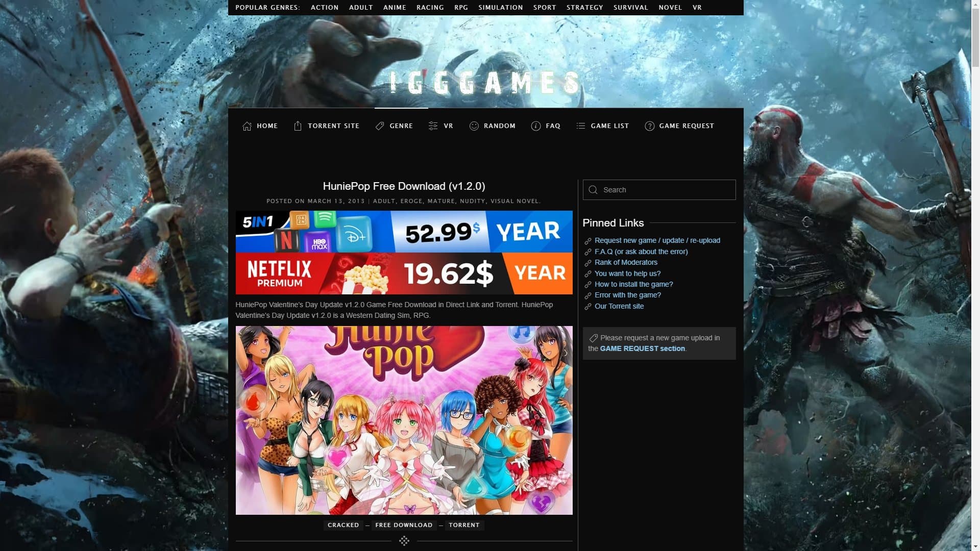Focus the Search input field
Screen dimensions: 980x551
(659, 190)
